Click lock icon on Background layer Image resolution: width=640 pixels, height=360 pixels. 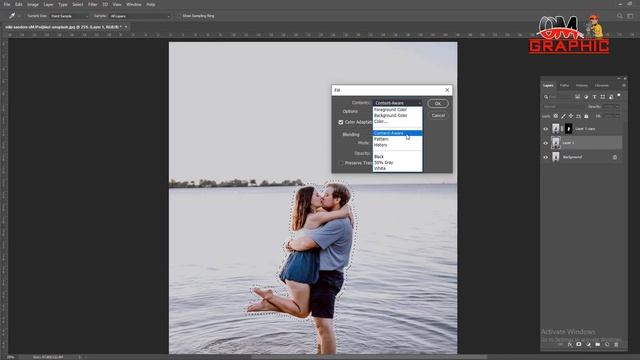tap(615, 157)
